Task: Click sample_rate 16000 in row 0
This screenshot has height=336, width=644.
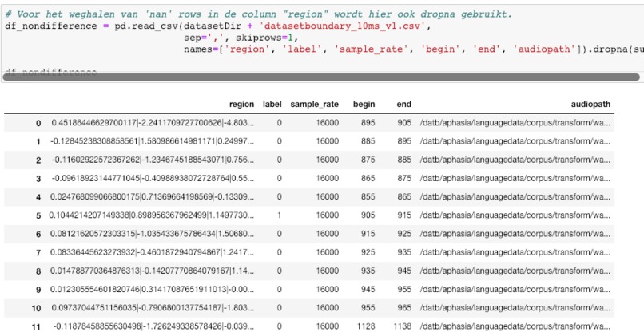Action: coord(328,123)
